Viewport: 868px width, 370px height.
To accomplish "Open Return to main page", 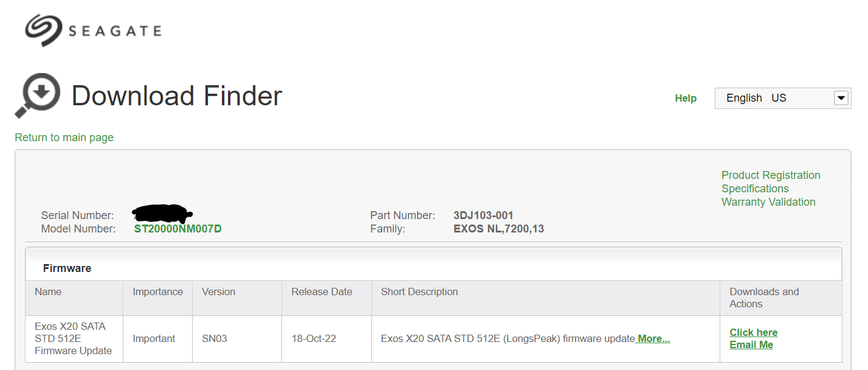I will (x=64, y=138).
